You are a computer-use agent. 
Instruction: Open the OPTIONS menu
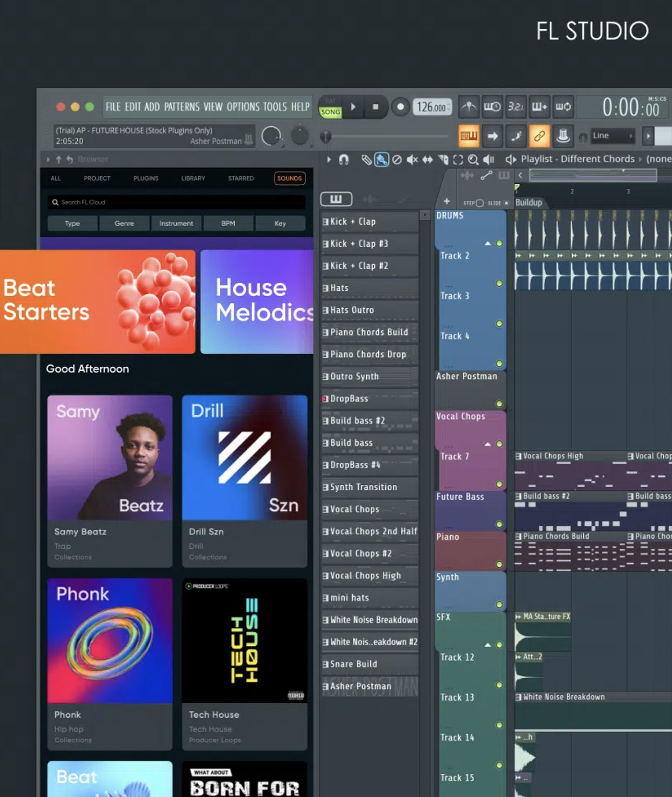click(243, 107)
